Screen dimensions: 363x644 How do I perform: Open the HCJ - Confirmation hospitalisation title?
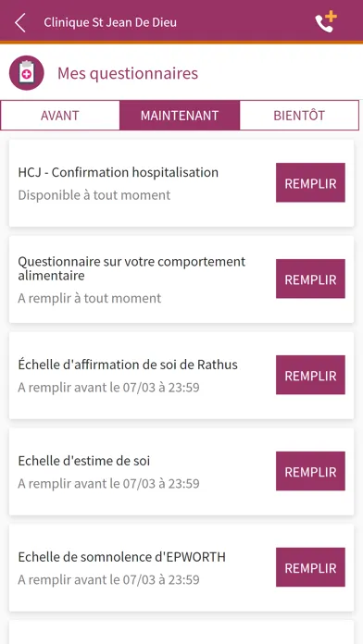click(119, 172)
